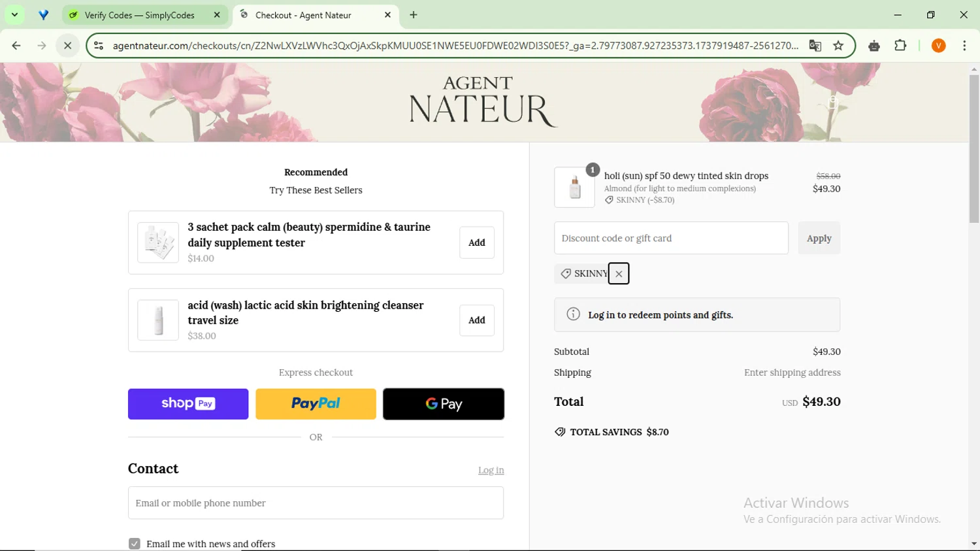Stop loading the page
The width and height of the screenshot is (980, 551).
67,46
